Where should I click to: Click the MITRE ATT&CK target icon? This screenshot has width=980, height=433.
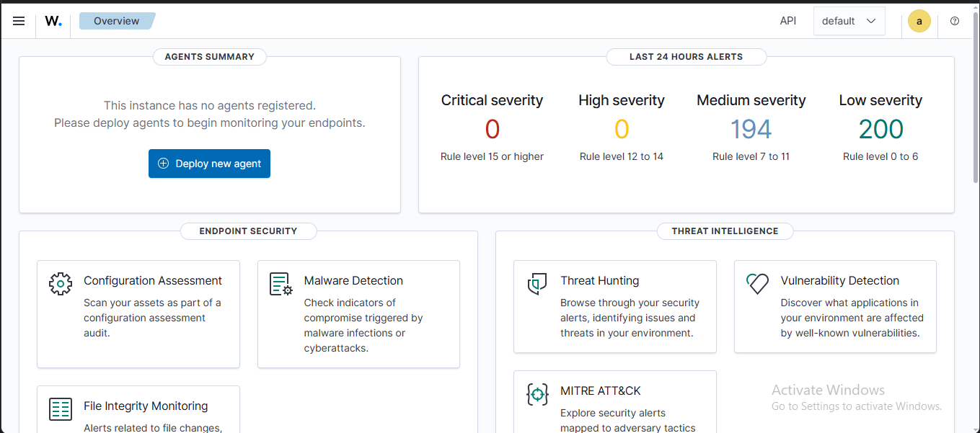pyautogui.click(x=537, y=394)
